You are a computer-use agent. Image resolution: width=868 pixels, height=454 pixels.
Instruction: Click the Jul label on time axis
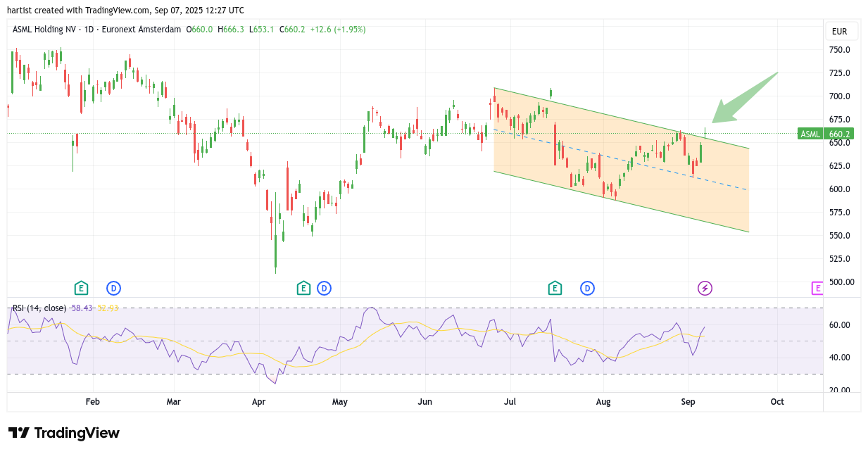pos(510,402)
